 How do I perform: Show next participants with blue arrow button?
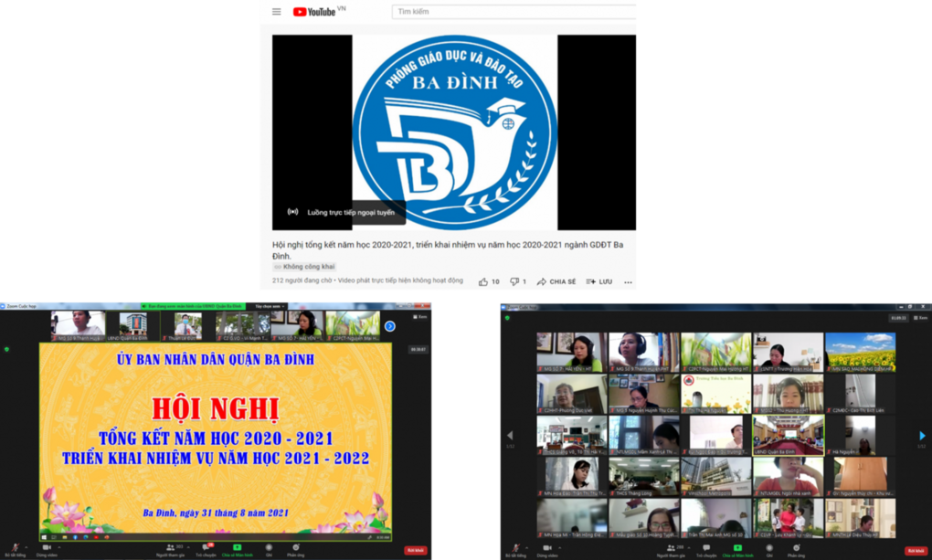pos(390,326)
